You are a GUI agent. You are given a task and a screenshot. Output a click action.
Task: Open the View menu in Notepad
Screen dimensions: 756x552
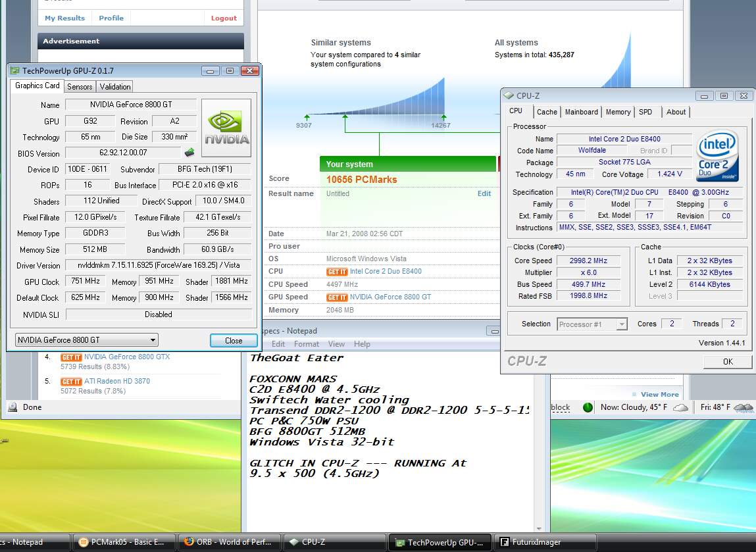pos(336,344)
